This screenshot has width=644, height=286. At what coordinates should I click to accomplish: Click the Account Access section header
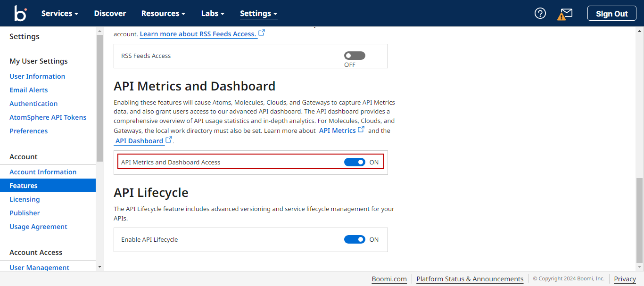[x=36, y=253]
